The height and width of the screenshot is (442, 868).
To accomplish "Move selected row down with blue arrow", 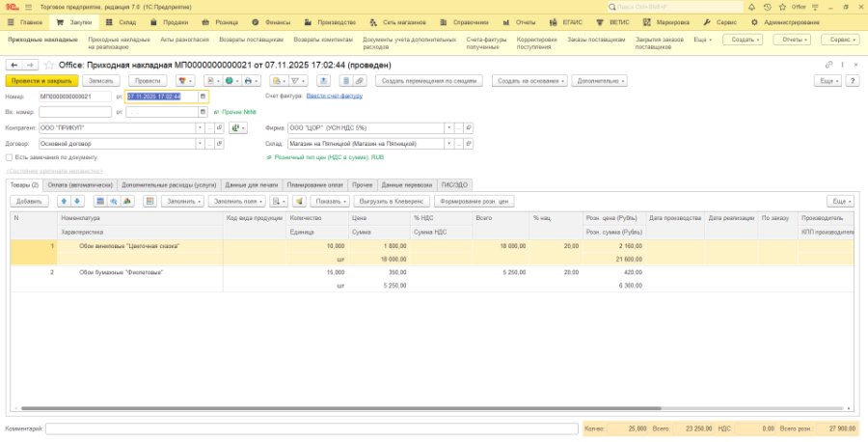I will click(x=77, y=202).
